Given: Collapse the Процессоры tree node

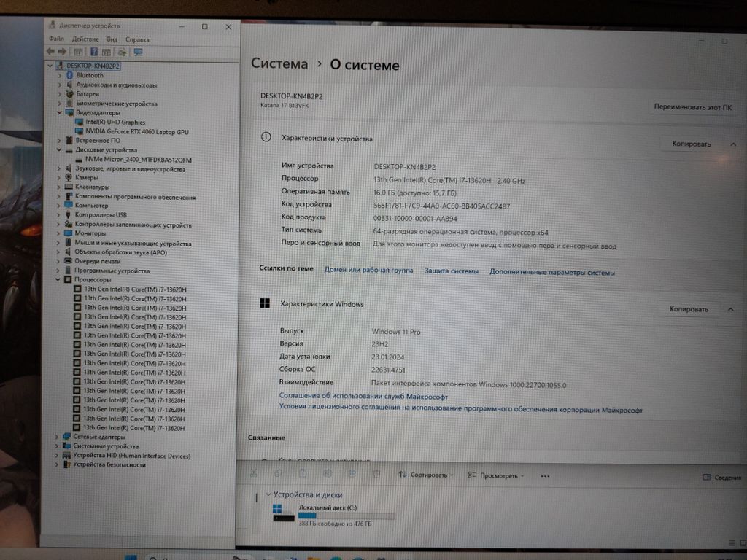Looking at the screenshot, I should coord(60,280).
